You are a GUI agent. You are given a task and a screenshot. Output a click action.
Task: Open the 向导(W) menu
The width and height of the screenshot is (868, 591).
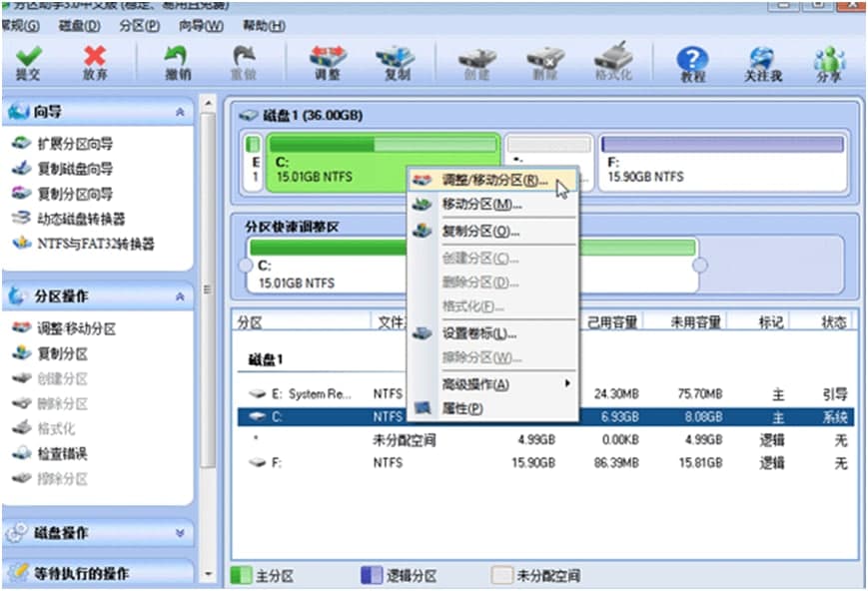(201, 25)
